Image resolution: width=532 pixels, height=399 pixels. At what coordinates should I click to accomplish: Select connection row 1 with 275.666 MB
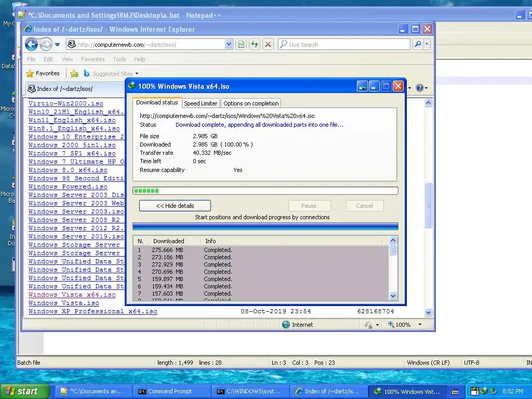261,250
